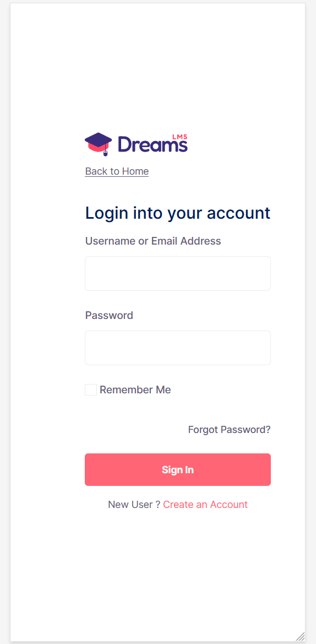Viewport: 316px width, 644px height.
Task: Click the graduation cap logo icon
Action: [x=99, y=144]
